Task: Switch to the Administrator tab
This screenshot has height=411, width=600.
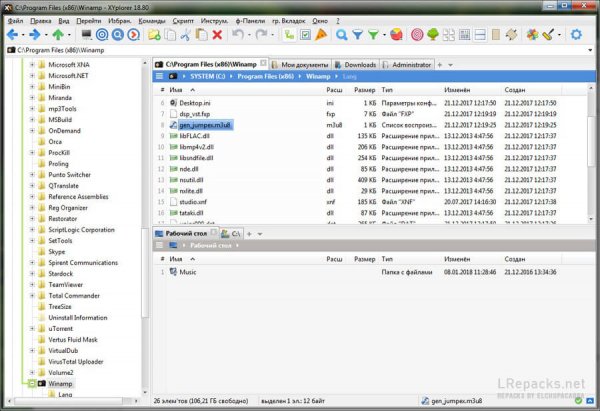Action: pyautogui.click(x=407, y=65)
